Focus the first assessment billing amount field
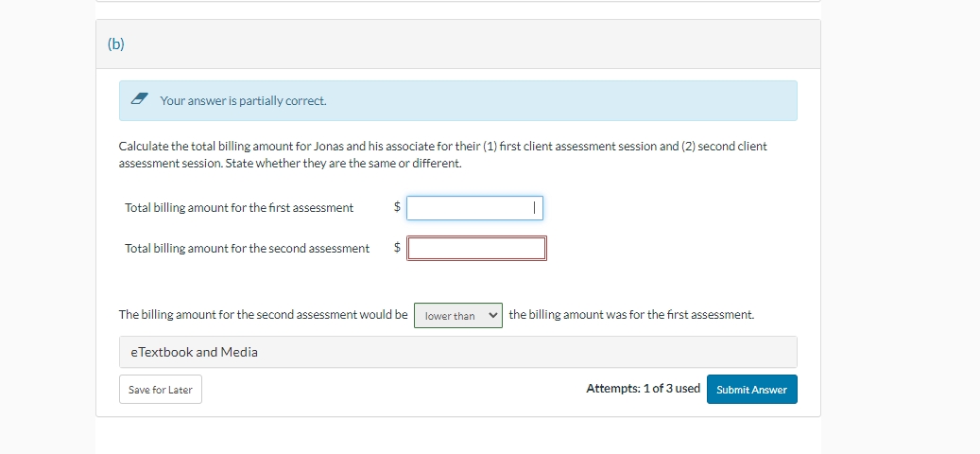This screenshot has width=980, height=454. pos(473,208)
